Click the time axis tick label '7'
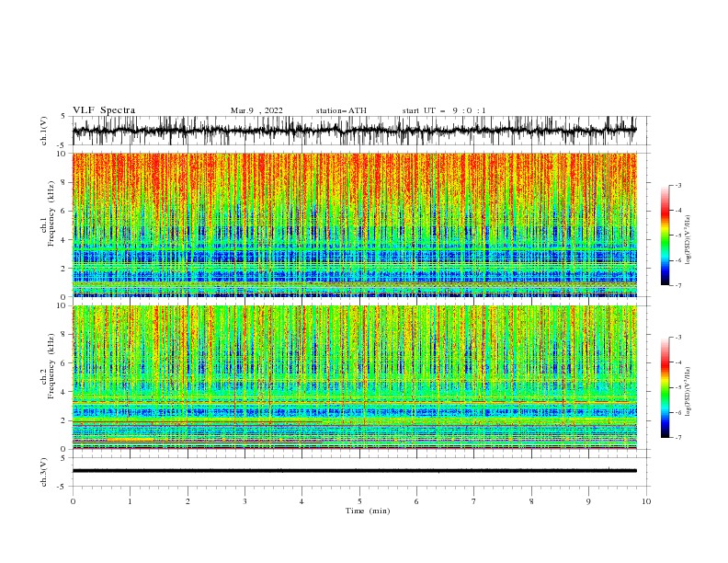 tap(474, 501)
